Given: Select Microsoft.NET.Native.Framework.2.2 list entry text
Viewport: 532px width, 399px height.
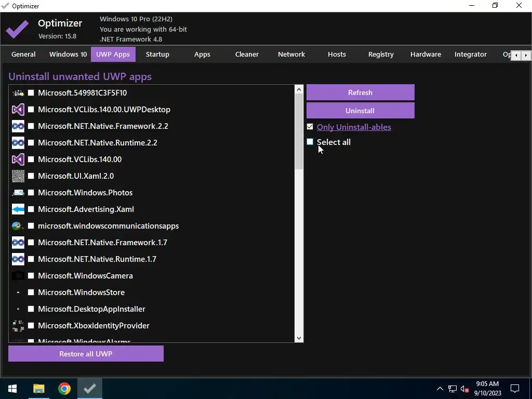Looking at the screenshot, I should point(103,126).
